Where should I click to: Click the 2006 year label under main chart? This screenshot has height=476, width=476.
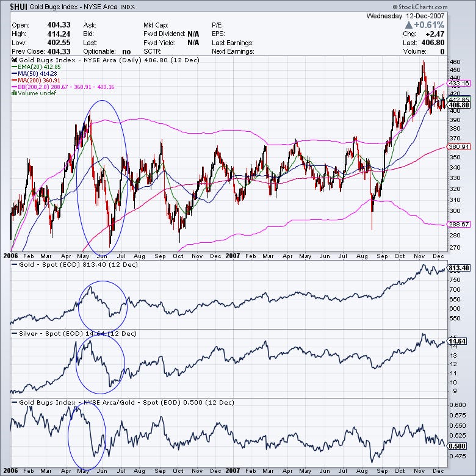10,256
